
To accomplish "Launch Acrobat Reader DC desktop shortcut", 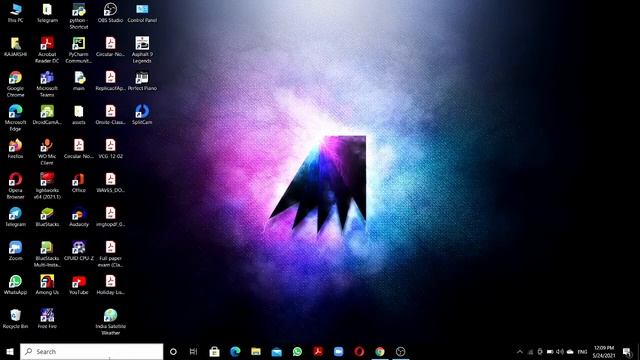I will point(47,50).
